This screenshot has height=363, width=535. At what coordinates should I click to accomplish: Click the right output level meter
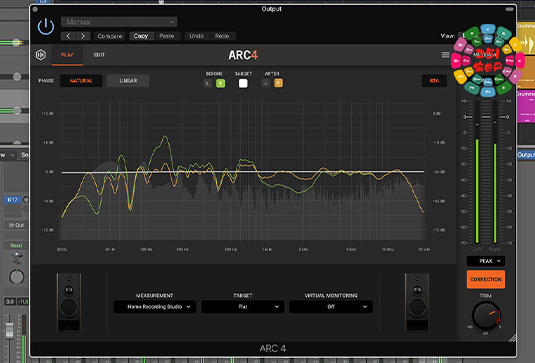pyautogui.click(x=495, y=172)
